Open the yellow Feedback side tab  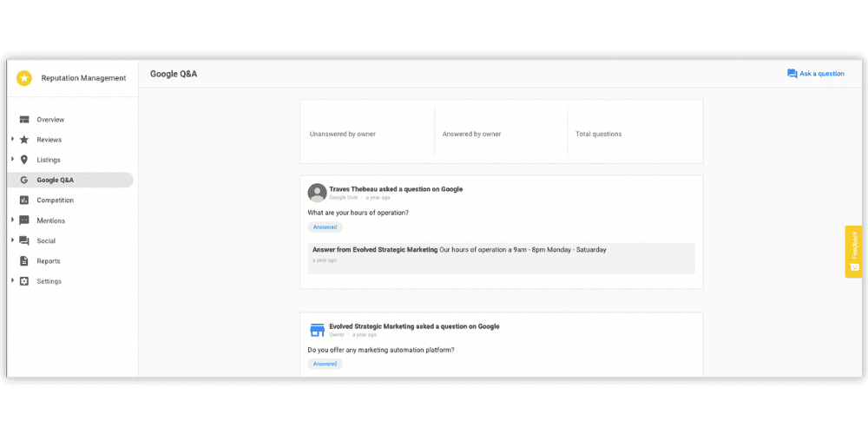[853, 252]
